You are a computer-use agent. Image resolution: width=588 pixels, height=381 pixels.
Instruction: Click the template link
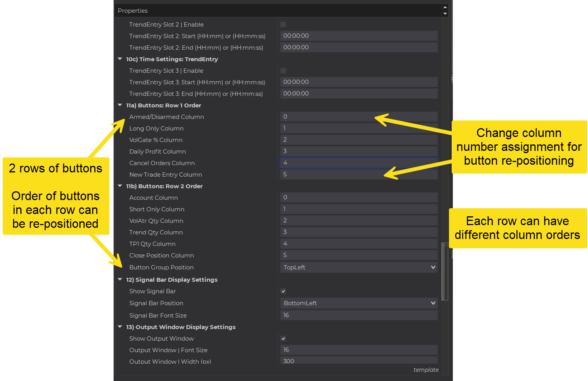click(x=426, y=370)
